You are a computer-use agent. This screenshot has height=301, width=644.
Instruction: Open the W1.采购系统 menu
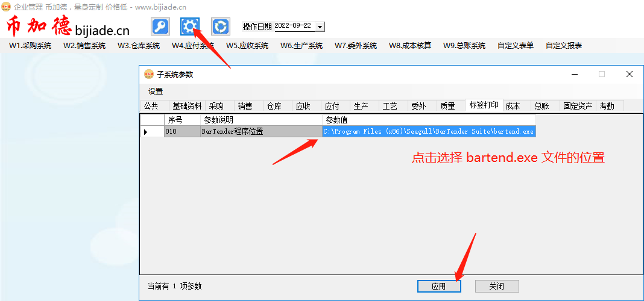point(30,46)
